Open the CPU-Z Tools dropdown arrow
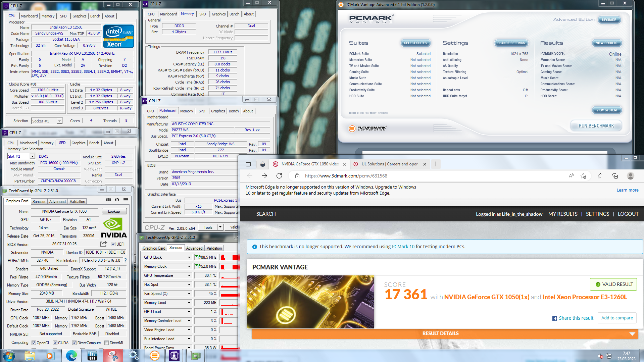This screenshot has width=644, height=362. click(220, 227)
